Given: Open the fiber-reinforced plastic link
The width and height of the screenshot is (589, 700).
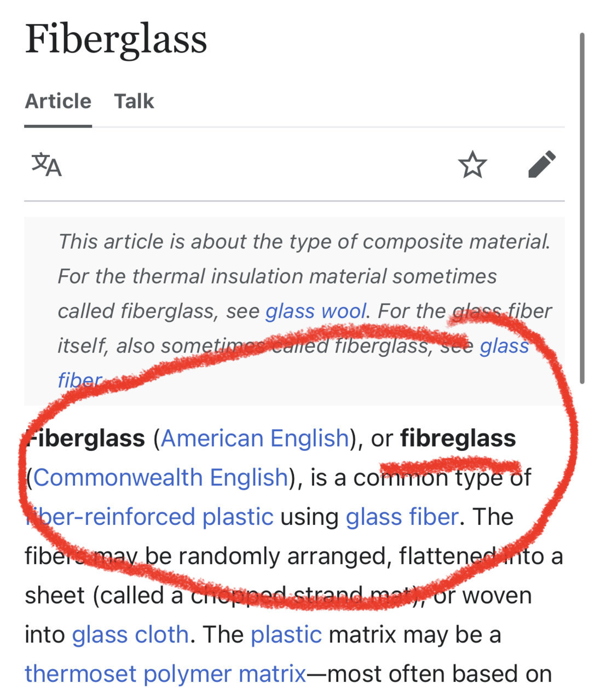Looking at the screenshot, I should 149,517.
